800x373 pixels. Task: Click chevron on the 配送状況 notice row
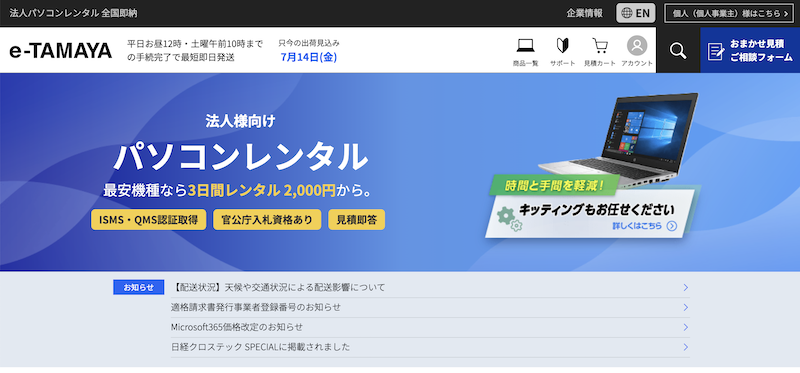[x=686, y=288]
